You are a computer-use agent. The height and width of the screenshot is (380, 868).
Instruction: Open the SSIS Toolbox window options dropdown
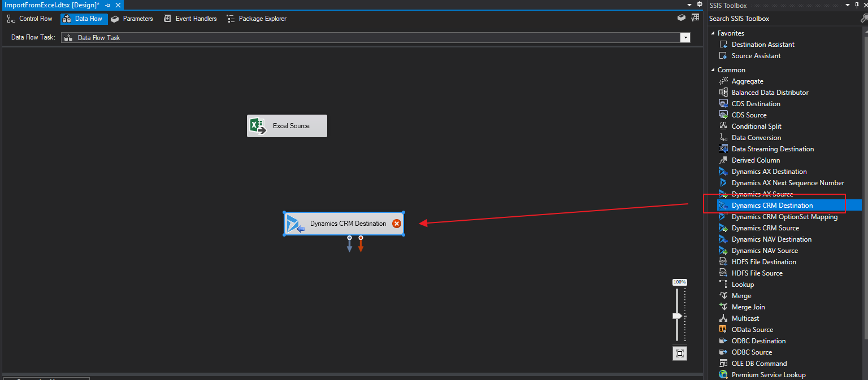(847, 5)
